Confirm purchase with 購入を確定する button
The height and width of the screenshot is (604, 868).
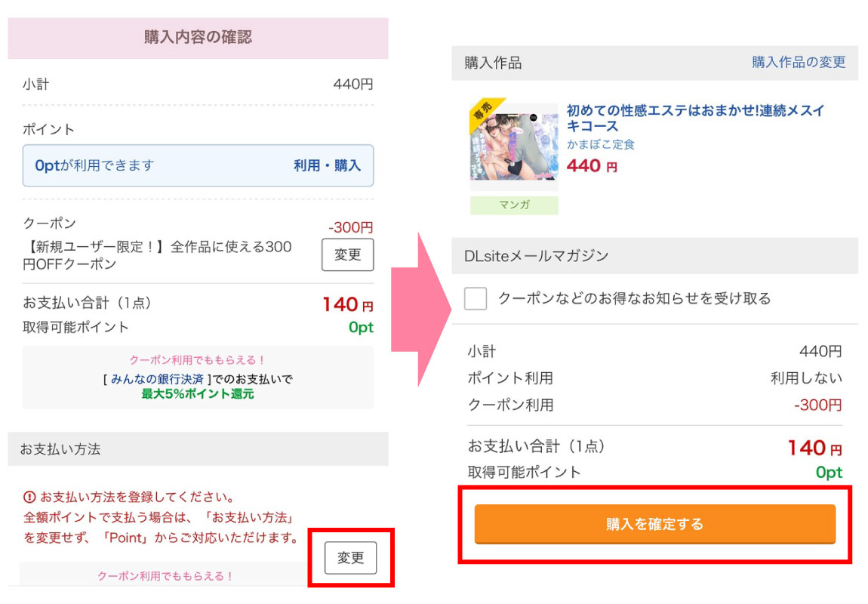654,524
